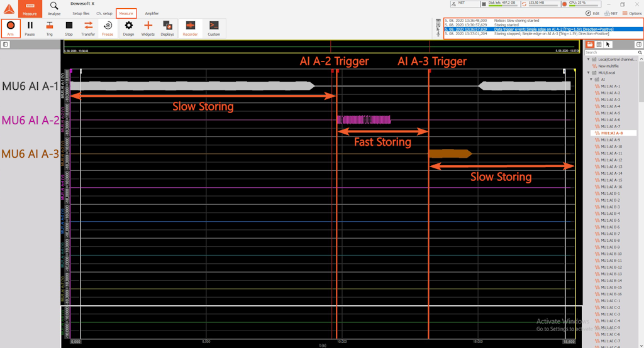
Task: Select channel MU1:AI C-1
Action: coord(610,300)
